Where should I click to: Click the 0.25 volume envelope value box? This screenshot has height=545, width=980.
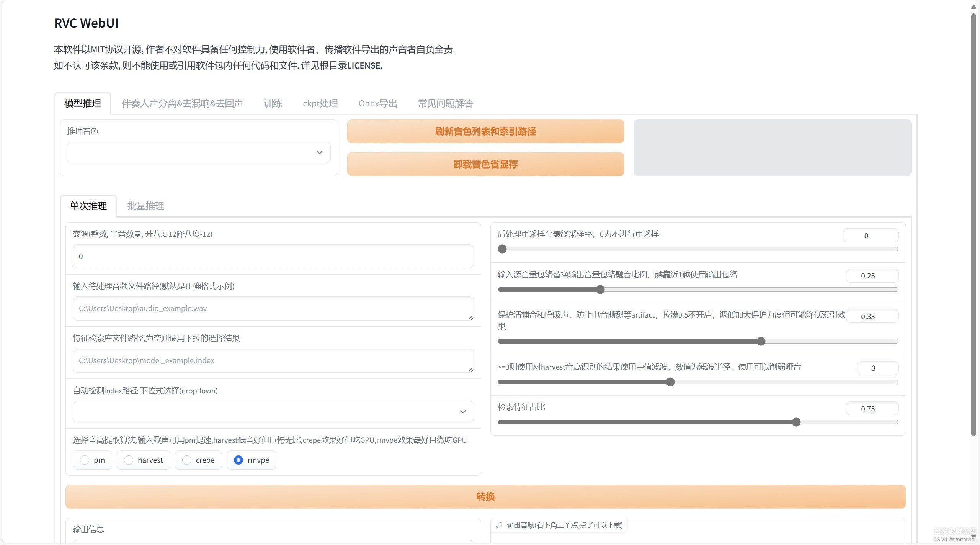tap(872, 275)
